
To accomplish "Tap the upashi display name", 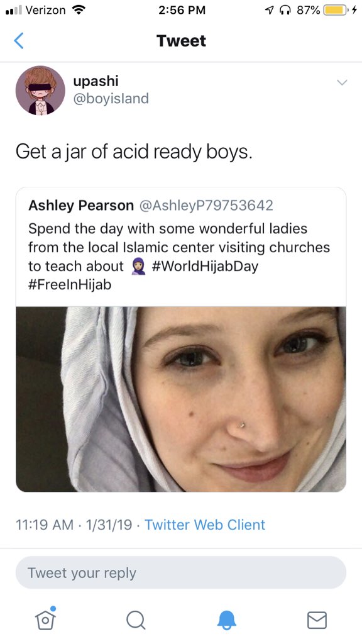I will pyautogui.click(x=96, y=81).
